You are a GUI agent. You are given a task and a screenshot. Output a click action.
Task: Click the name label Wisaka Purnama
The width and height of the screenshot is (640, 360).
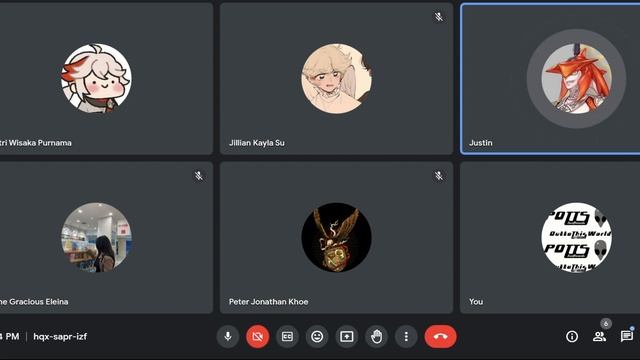pos(36,143)
